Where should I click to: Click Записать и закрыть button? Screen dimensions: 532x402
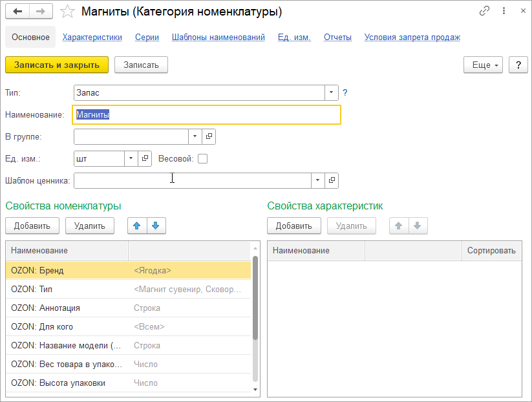click(x=56, y=65)
